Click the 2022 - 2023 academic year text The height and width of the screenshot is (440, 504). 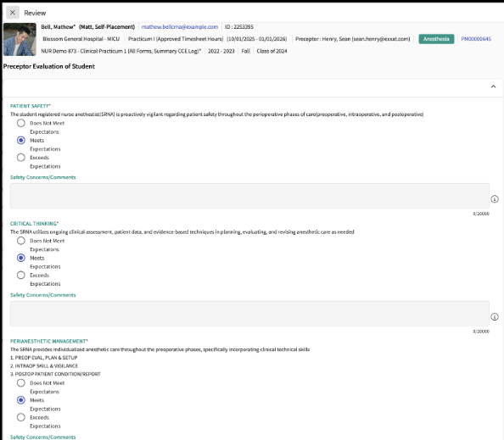pyautogui.click(x=221, y=51)
